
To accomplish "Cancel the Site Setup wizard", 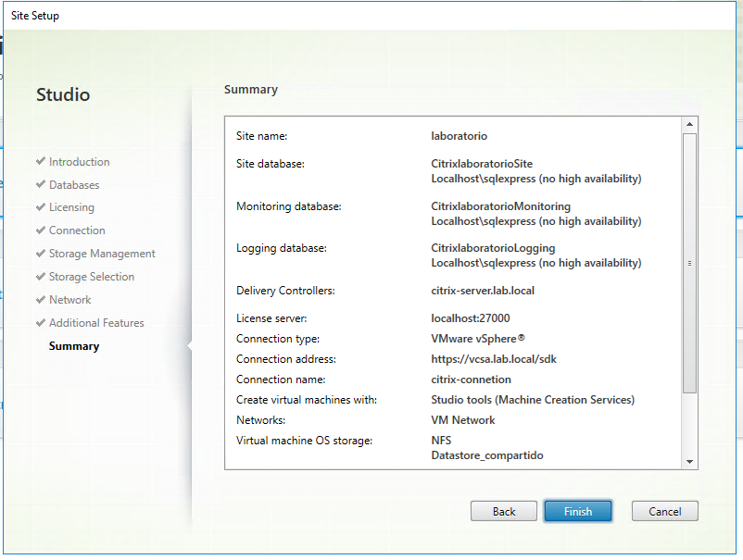I will tap(665, 511).
